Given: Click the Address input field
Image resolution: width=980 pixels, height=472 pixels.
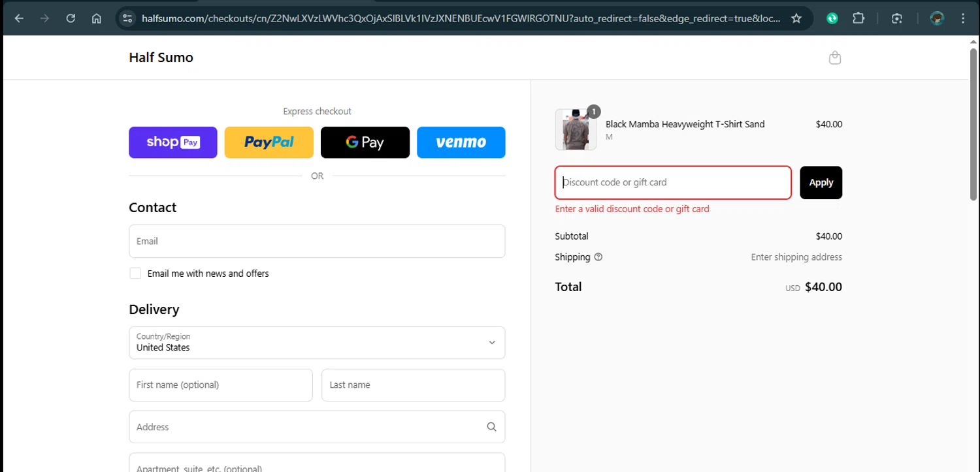Looking at the screenshot, I should point(317,427).
